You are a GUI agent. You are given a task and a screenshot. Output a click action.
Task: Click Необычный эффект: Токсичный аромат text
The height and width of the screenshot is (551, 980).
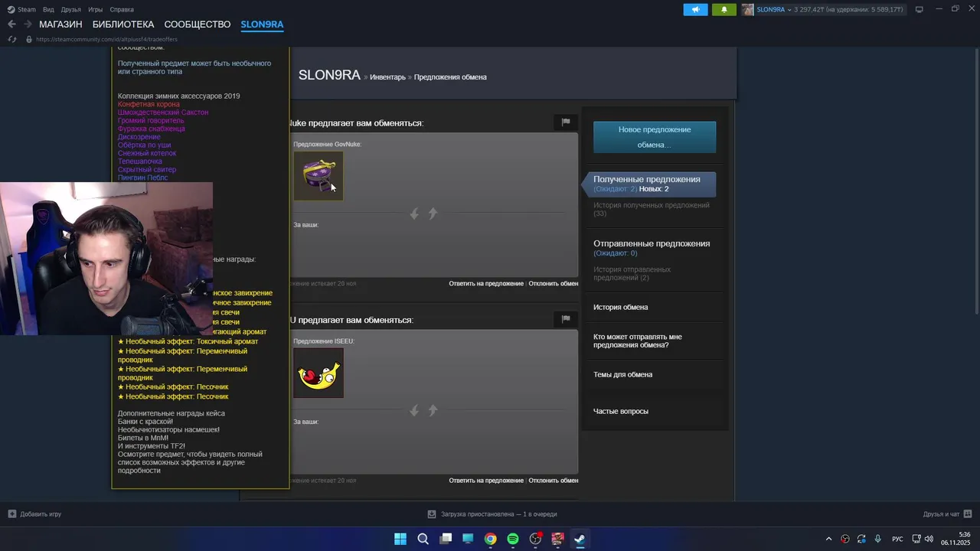pos(188,341)
